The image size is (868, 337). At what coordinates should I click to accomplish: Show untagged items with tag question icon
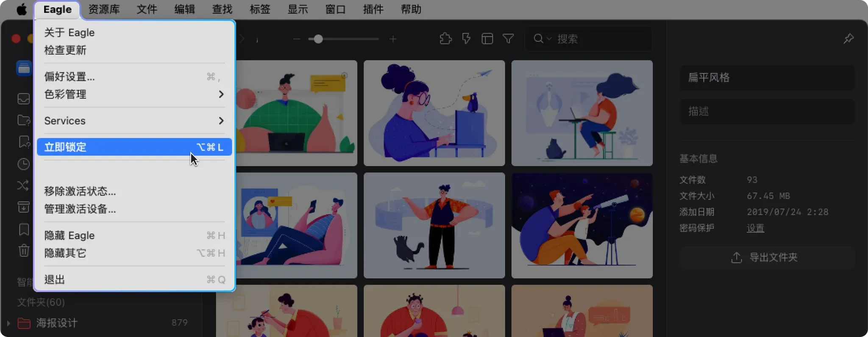tap(24, 142)
